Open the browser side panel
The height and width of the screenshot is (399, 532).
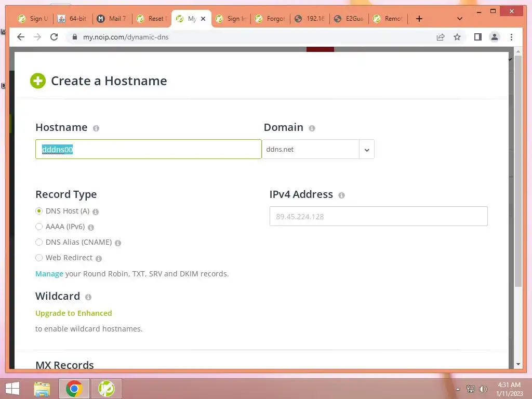pyautogui.click(x=478, y=37)
